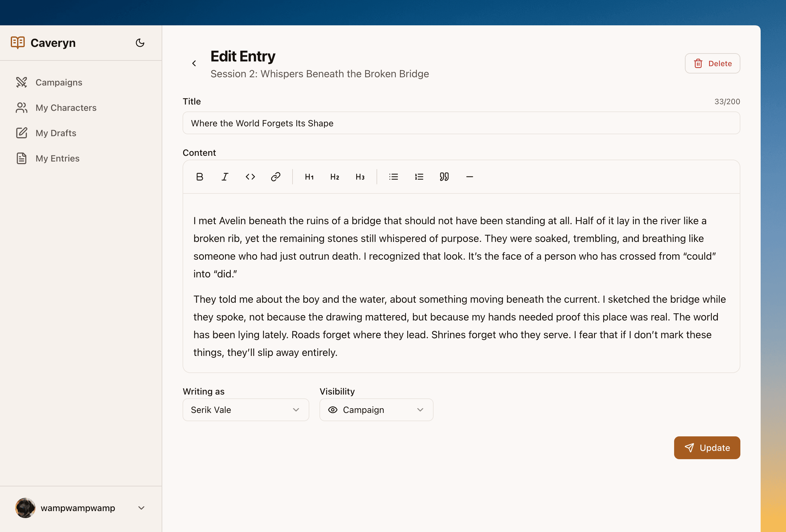Edit the entry title field
The image size is (786, 532).
(461, 123)
